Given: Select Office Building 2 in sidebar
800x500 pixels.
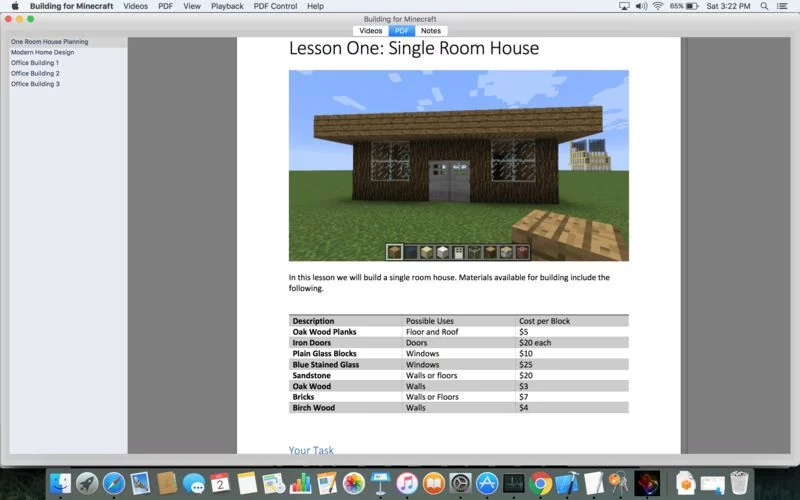Looking at the screenshot, I should pyautogui.click(x=68, y=73).
